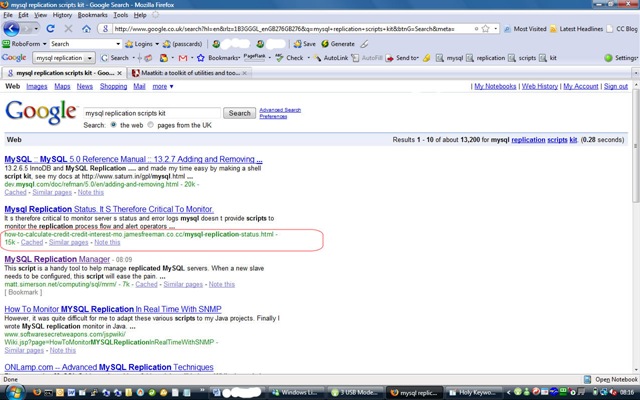The width and height of the screenshot is (640, 400).
Task: Click the Google Toolbar Search button
Action: pos(115,58)
